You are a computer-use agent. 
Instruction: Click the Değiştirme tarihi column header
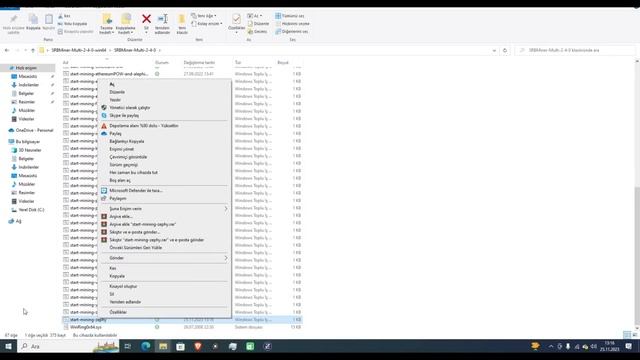tap(199, 62)
